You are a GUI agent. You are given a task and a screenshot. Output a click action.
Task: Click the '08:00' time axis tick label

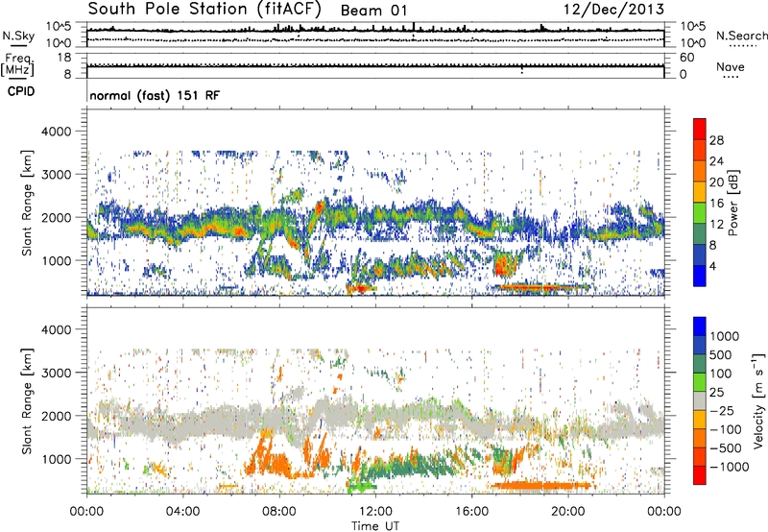[x=279, y=512]
